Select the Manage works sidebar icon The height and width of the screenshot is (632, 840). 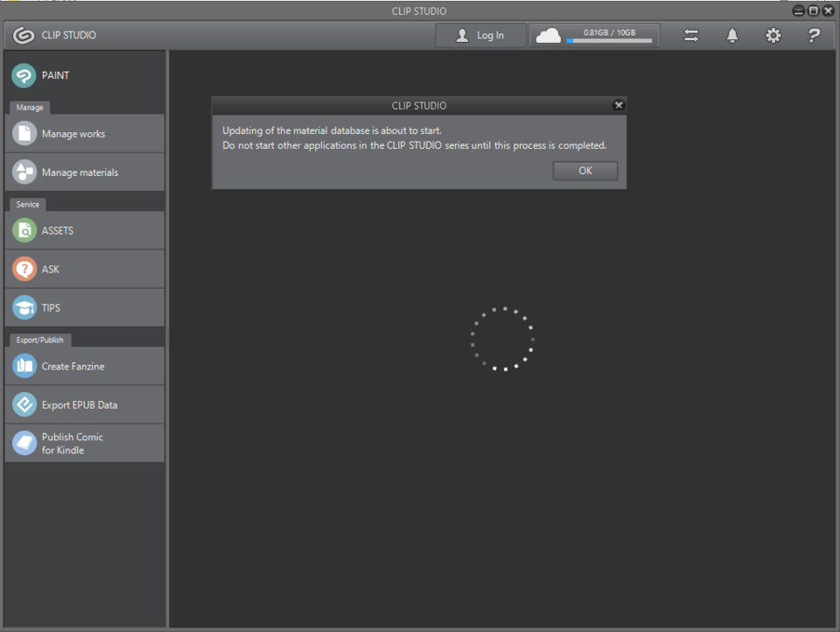coord(75,133)
